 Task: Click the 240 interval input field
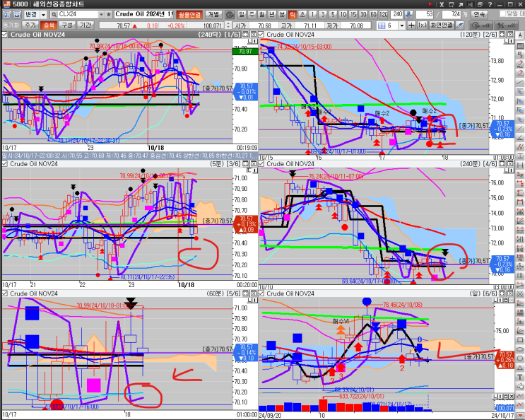tap(397, 15)
